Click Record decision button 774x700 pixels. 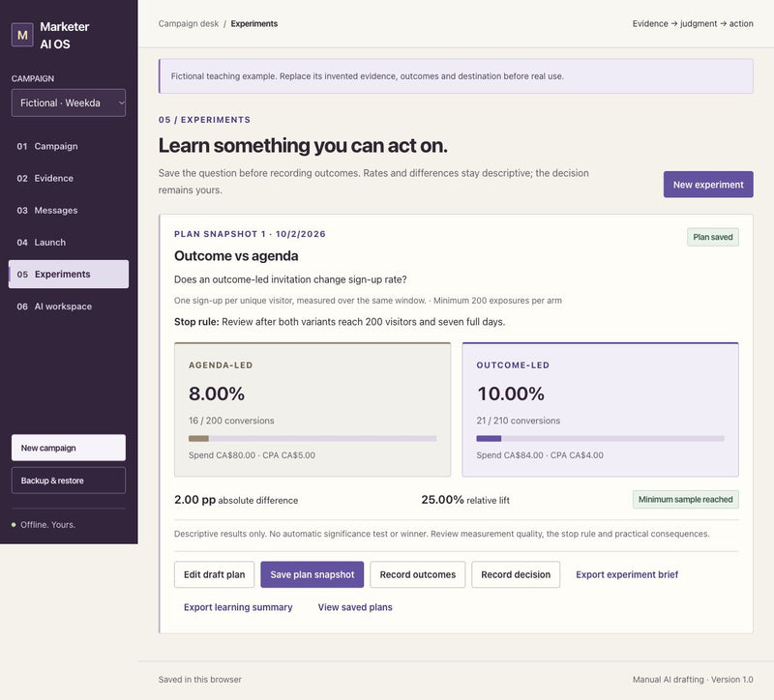tap(516, 574)
